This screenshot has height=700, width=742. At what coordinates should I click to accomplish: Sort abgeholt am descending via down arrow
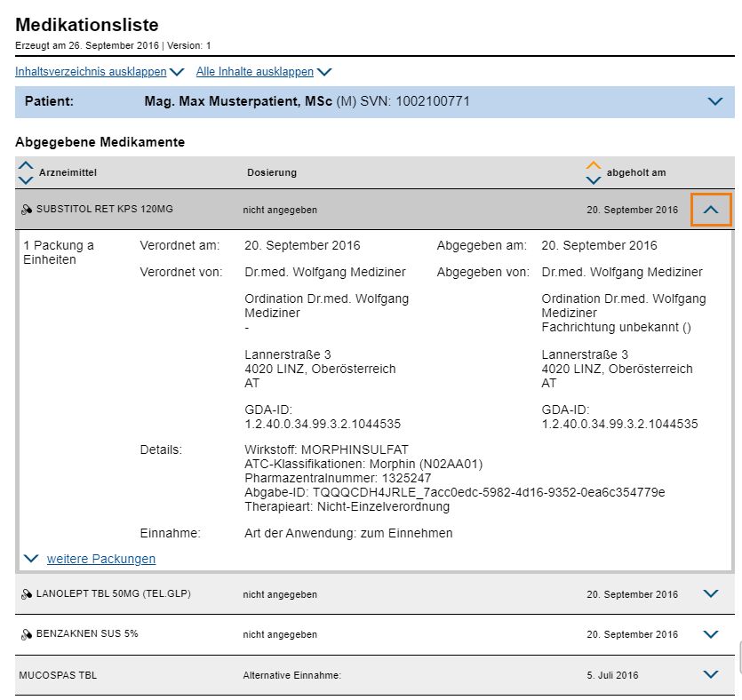click(594, 180)
